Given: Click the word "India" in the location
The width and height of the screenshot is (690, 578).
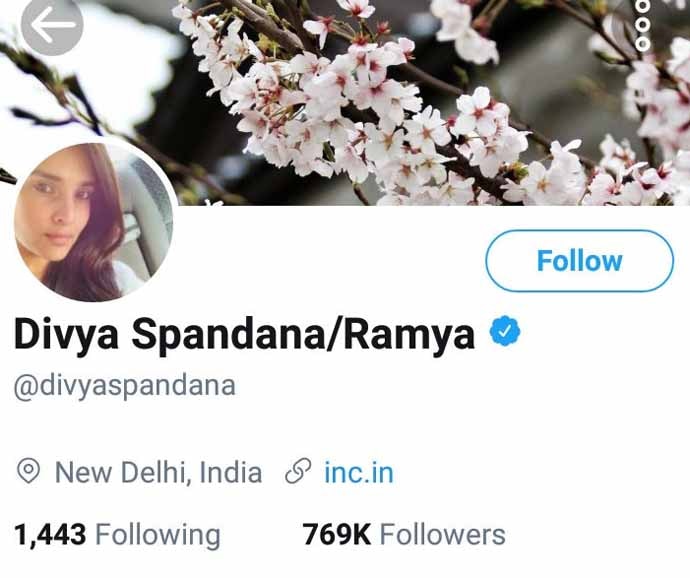Looking at the screenshot, I should (230, 472).
